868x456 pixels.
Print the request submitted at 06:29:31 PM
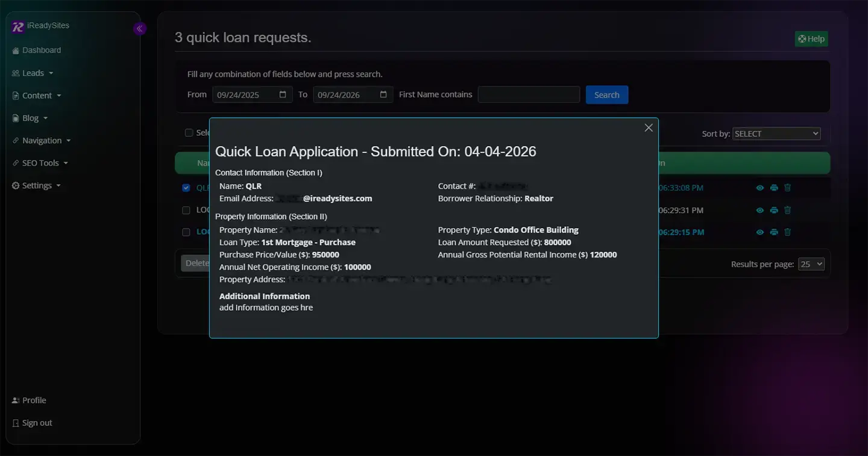pos(774,210)
